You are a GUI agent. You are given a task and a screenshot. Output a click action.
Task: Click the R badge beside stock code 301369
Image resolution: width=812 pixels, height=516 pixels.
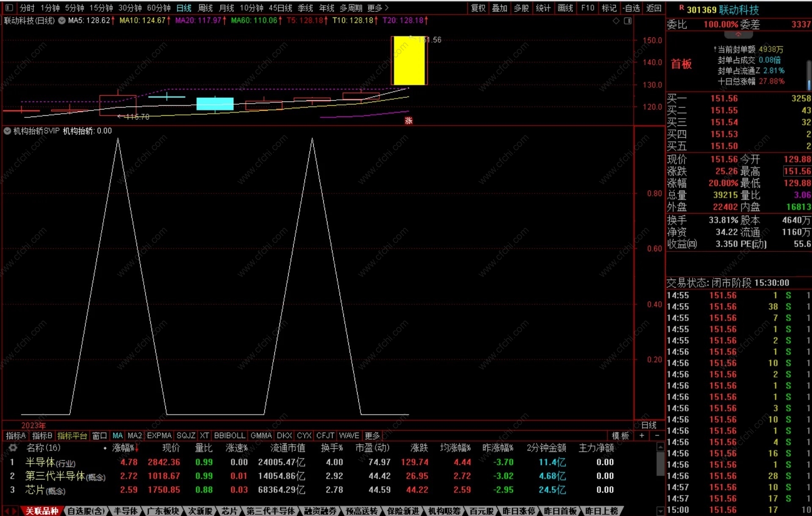(x=681, y=8)
